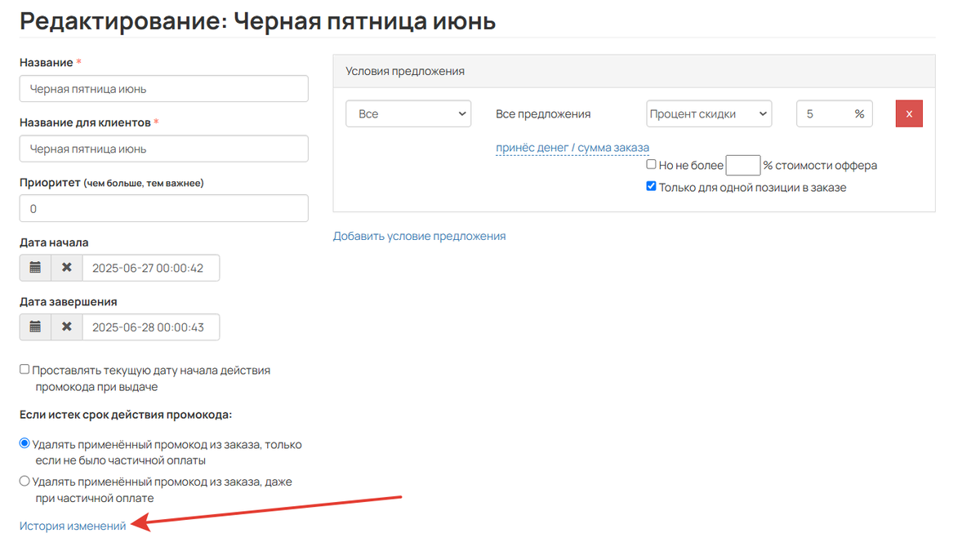Focus the Название input field
This screenshot has width=980, height=542.
pyautogui.click(x=164, y=89)
